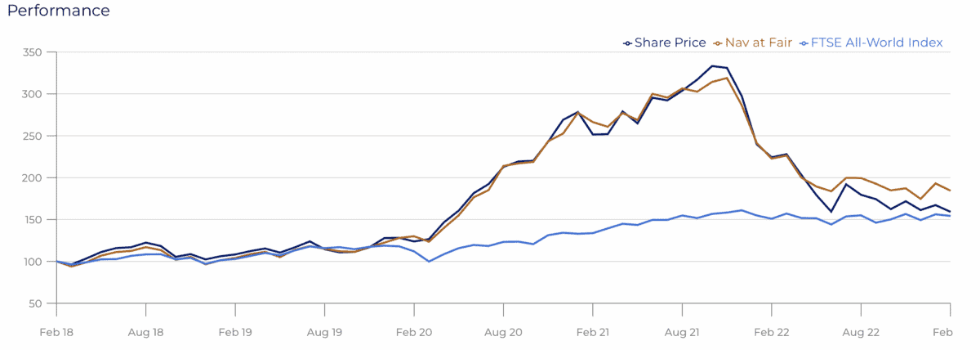This screenshot has width=980, height=350.
Task: Click the Aug 19 date tick label
Action: click(325, 333)
